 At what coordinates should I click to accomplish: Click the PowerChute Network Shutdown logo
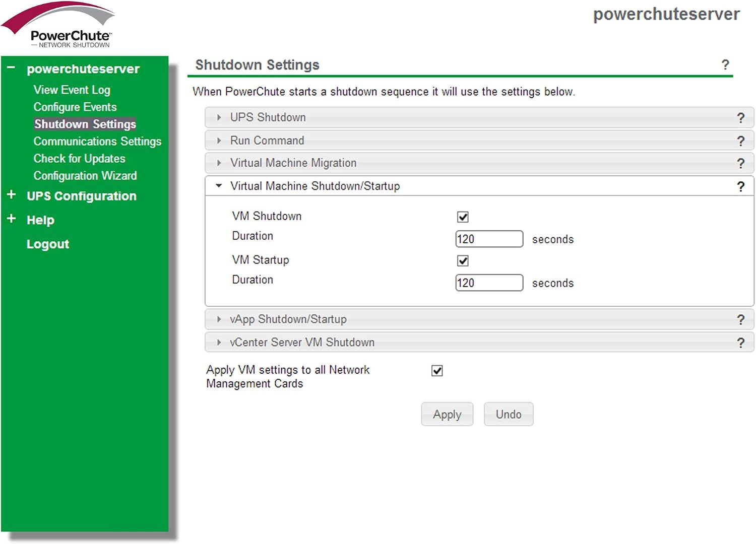(x=58, y=25)
